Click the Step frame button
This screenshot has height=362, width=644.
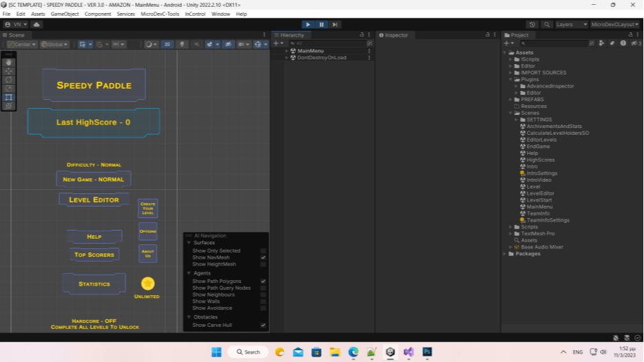pyautogui.click(x=335, y=24)
